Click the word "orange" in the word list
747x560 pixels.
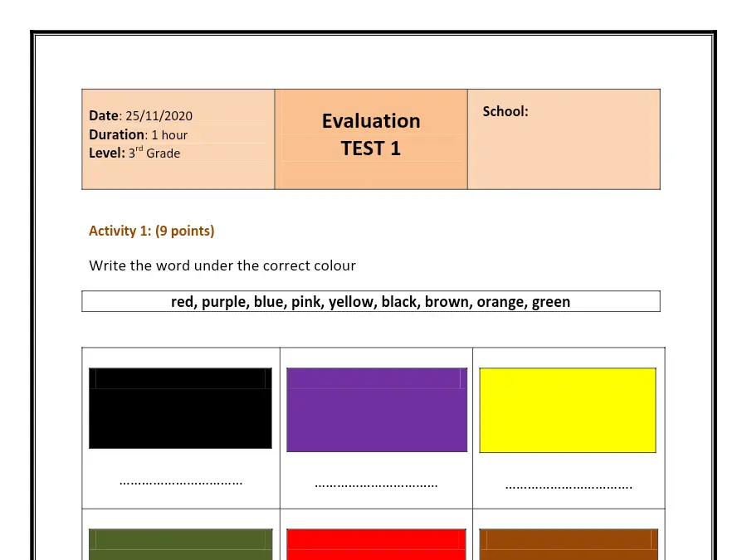click(x=502, y=302)
